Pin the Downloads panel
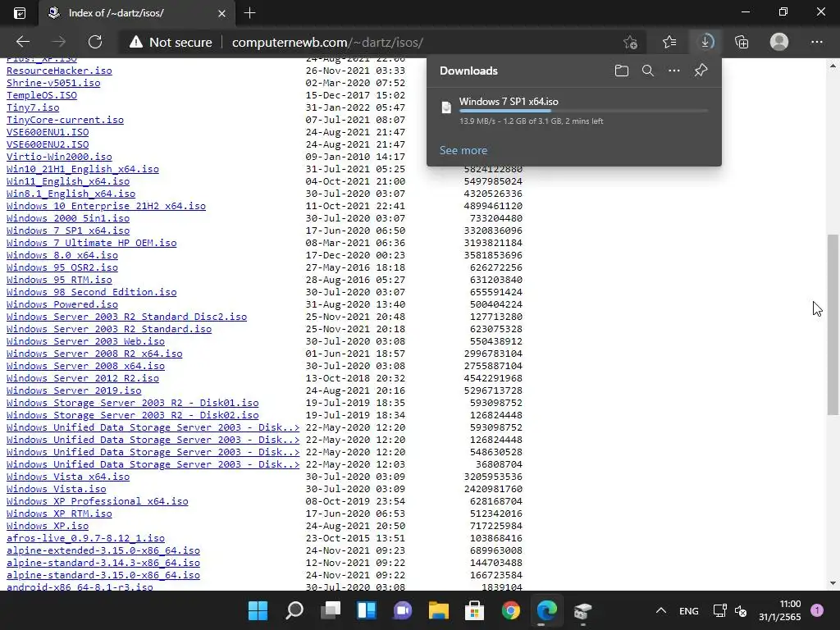 701,71
